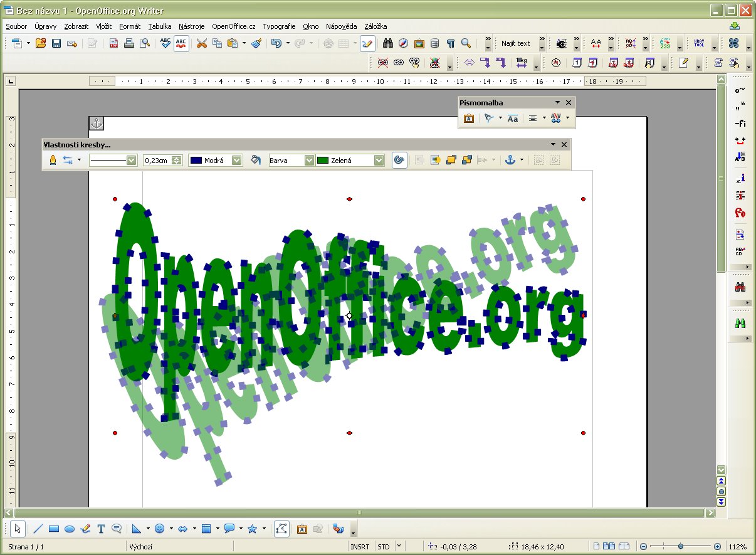
Task: Pick the Freeform Line pencil tool
Action: (x=85, y=529)
